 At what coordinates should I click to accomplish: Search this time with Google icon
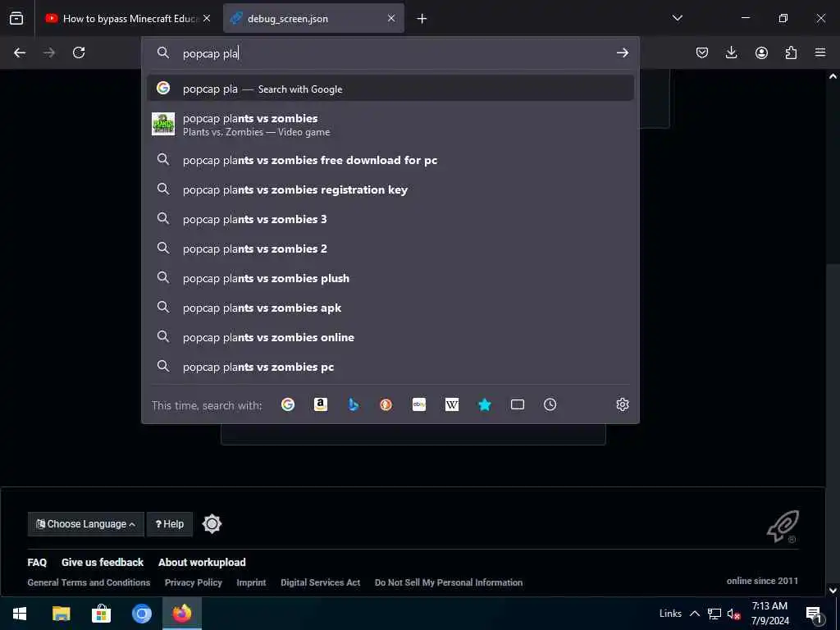click(288, 404)
